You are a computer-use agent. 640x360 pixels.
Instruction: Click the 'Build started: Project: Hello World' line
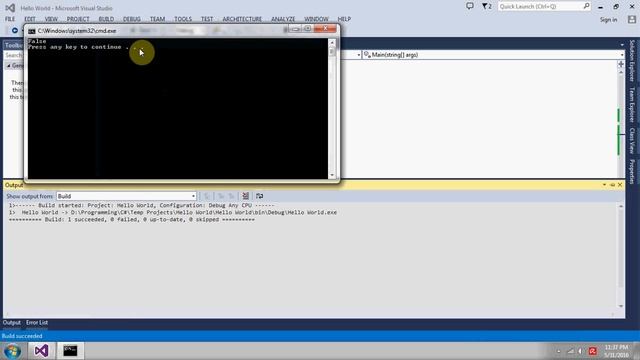142,205
